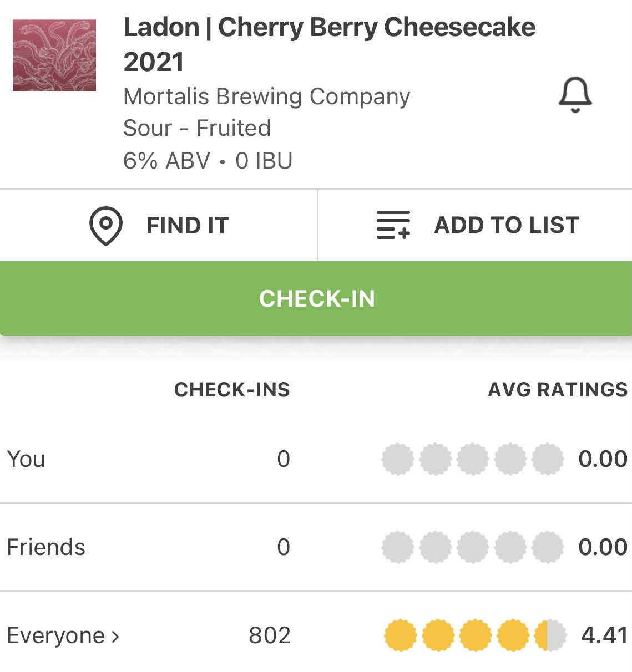Tap the third gray rating cap in You row
Image resolution: width=632 pixels, height=672 pixels.
473,459
